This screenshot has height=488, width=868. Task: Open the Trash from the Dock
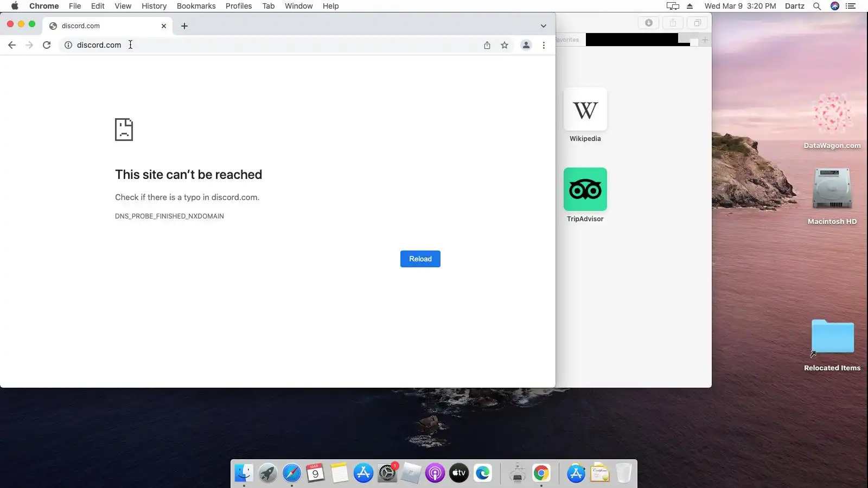(x=624, y=473)
